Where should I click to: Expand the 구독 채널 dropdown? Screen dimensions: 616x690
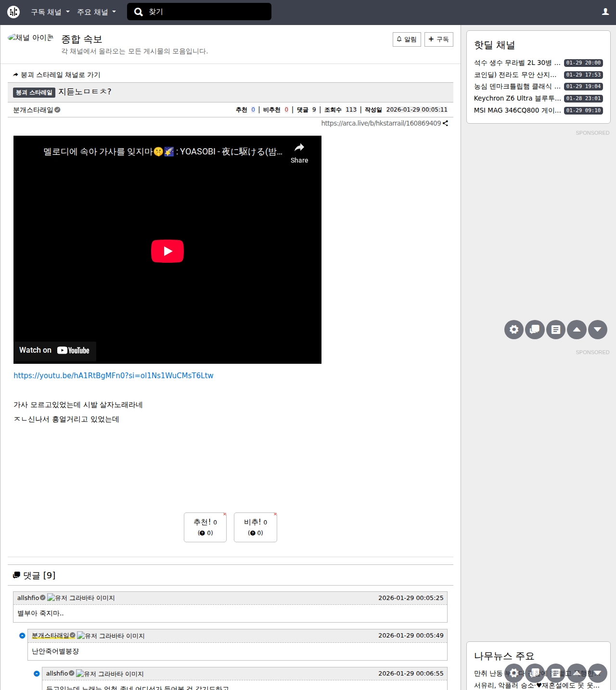coord(50,12)
